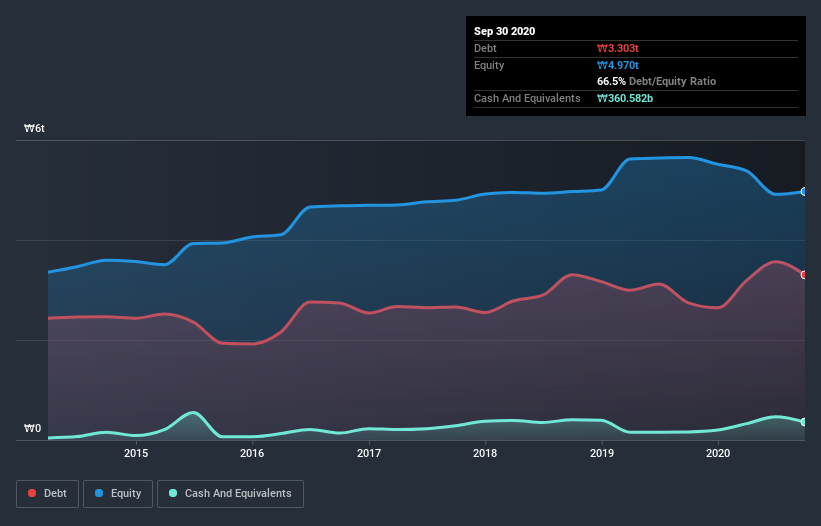Screen dimensions: 821x526
Task: Toggle the Cash And Equivalents legend button
Action: 230,494
